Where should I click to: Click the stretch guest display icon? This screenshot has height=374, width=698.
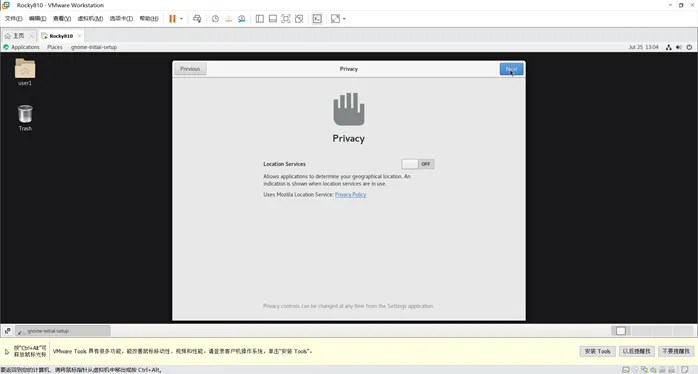pos(335,19)
